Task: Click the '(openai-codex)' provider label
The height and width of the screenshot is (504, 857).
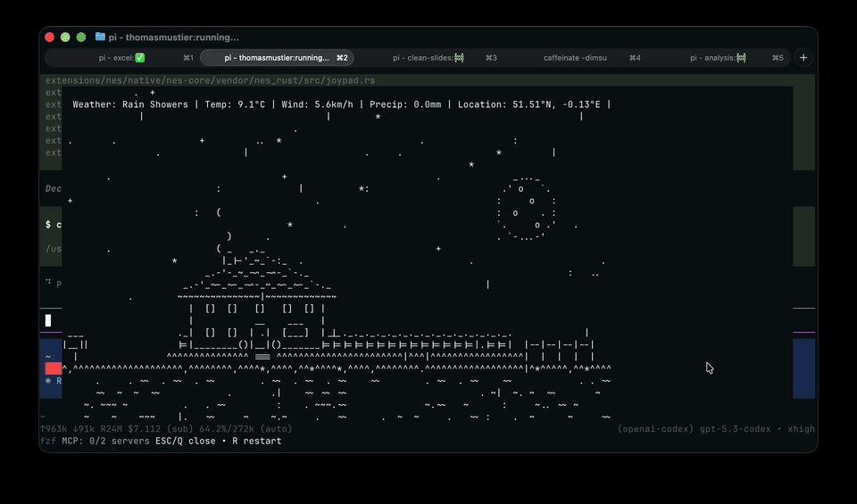Action: [x=656, y=429]
